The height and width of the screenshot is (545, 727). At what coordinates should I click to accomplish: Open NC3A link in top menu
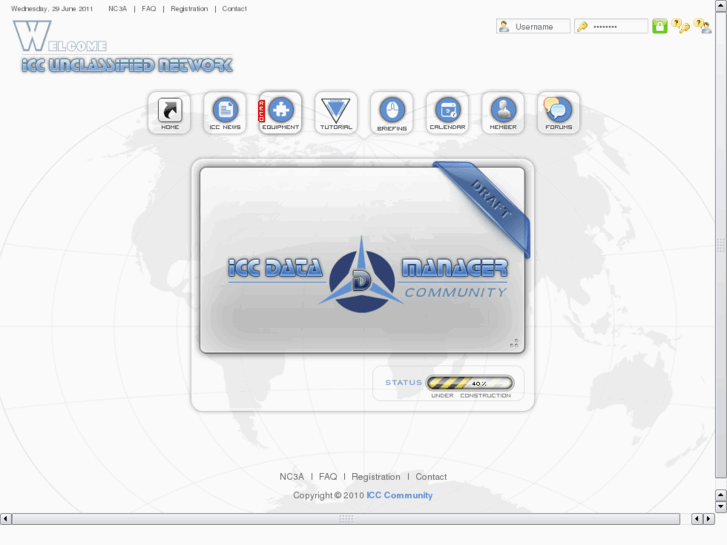117,9
